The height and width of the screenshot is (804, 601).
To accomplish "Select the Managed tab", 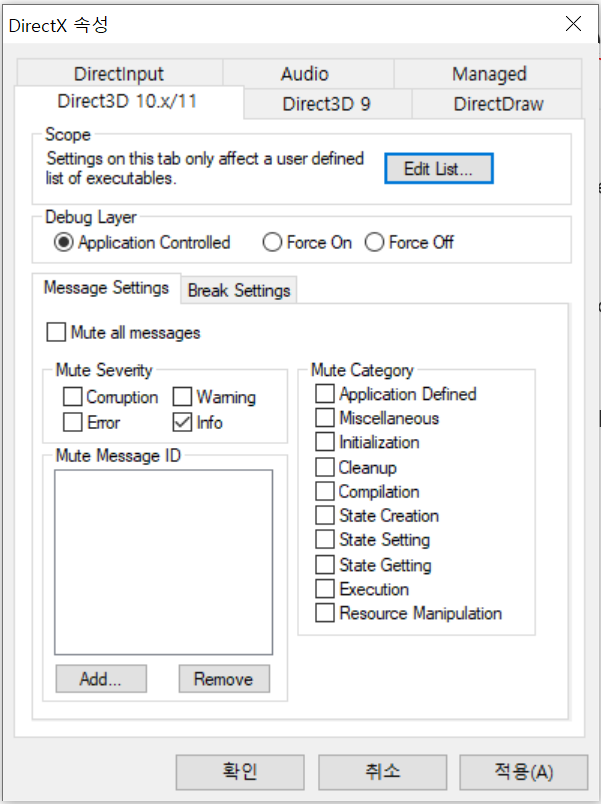I will pyautogui.click(x=488, y=73).
